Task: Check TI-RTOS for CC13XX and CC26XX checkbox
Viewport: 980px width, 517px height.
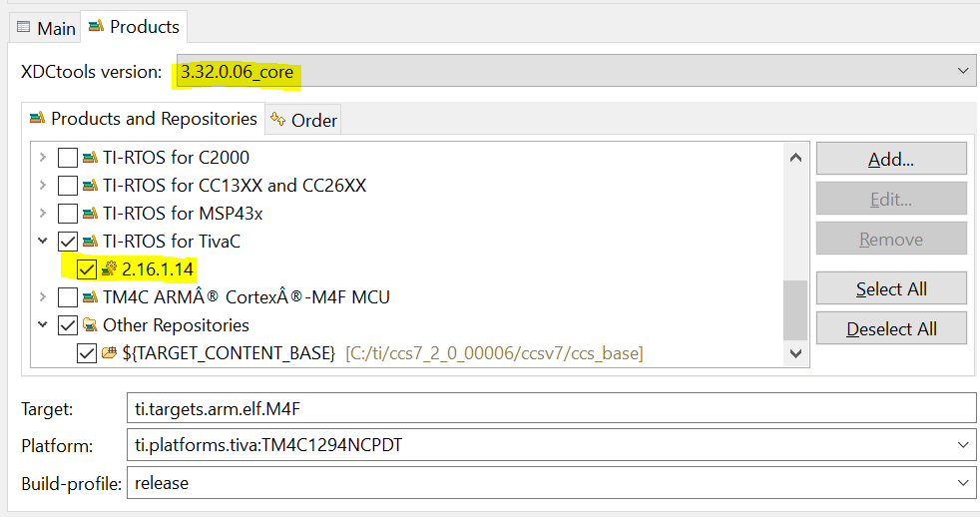Action: click(x=68, y=186)
